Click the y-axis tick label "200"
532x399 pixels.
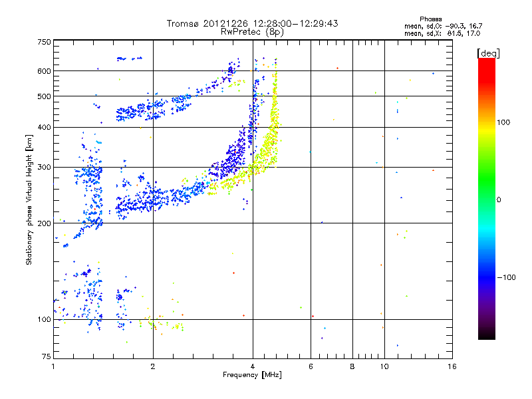point(44,223)
